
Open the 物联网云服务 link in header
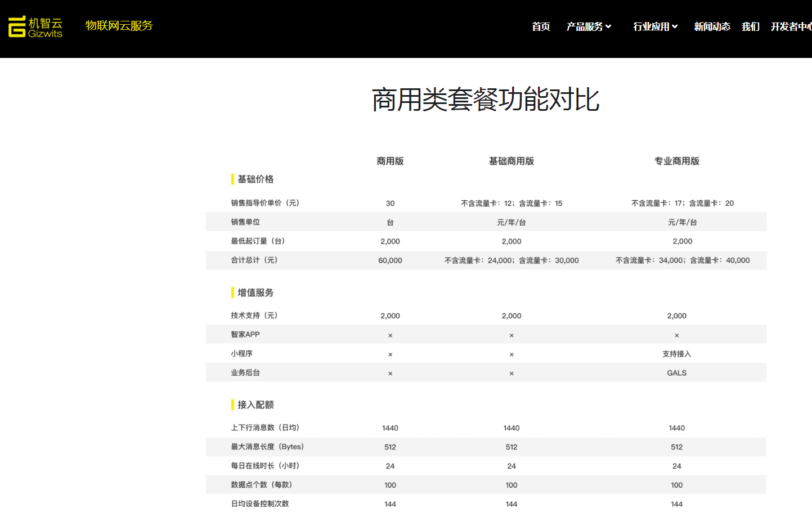click(x=119, y=25)
